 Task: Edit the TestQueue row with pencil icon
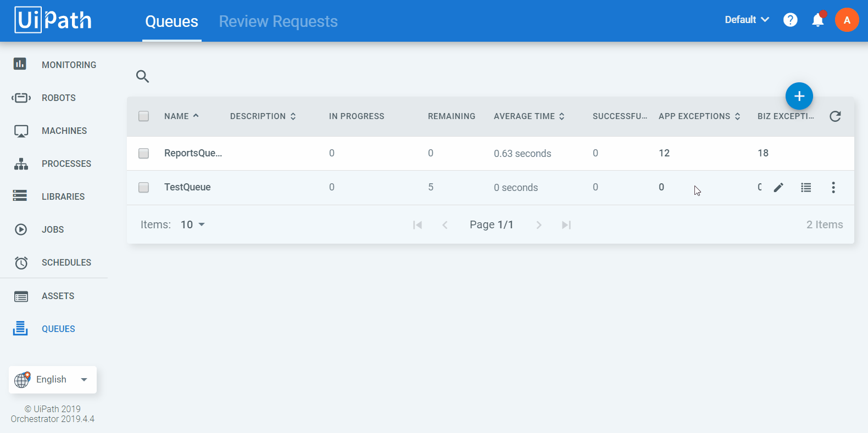(778, 188)
